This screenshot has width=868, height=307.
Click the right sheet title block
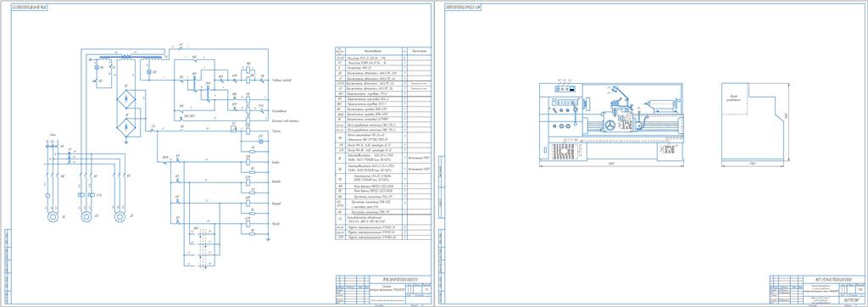pyautogui.click(x=817, y=288)
